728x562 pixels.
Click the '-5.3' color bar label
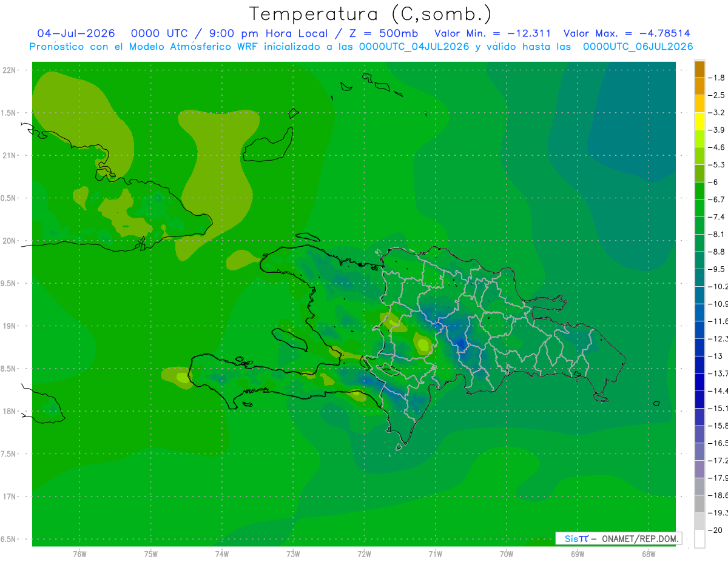[x=716, y=164]
